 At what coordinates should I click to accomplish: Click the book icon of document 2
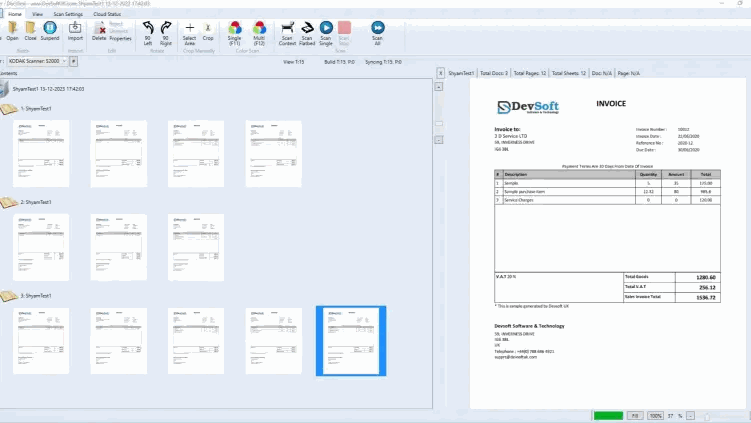(x=9, y=203)
